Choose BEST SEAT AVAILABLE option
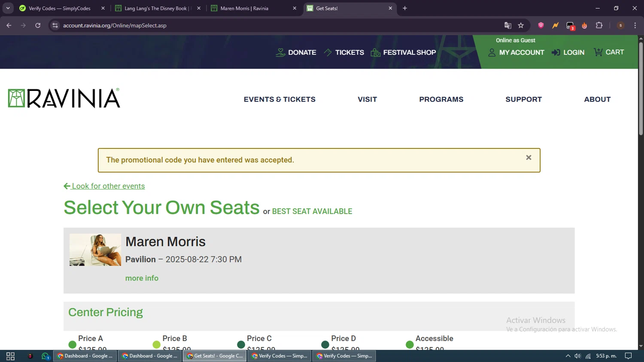The width and height of the screenshot is (644, 362). click(x=312, y=211)
